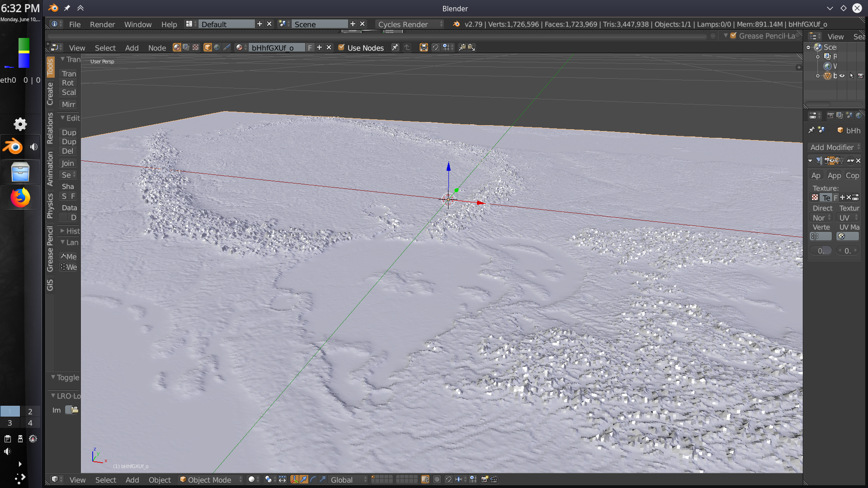Click the scale manipulator icon

click(x=322, y=479)
